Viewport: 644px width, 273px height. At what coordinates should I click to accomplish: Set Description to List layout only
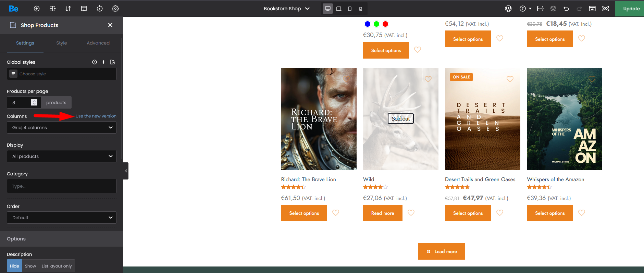(x=57, y=266)
